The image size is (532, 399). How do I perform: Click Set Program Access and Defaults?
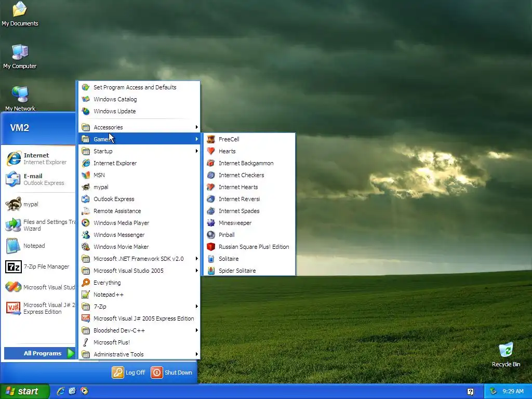point(139,87)
